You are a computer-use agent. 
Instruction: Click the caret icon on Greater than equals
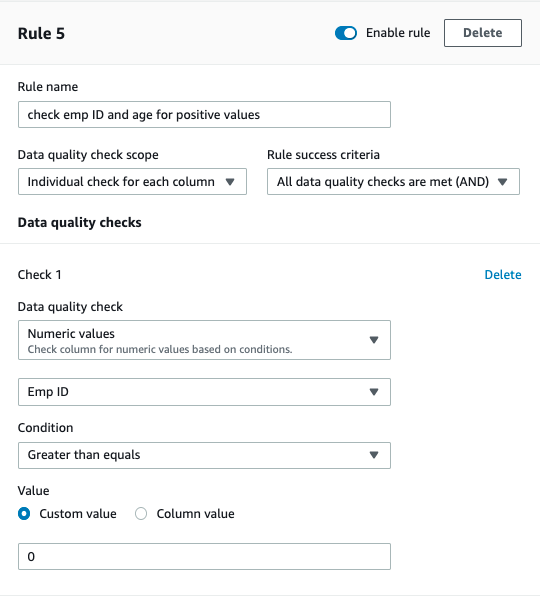tap(374, 455)
